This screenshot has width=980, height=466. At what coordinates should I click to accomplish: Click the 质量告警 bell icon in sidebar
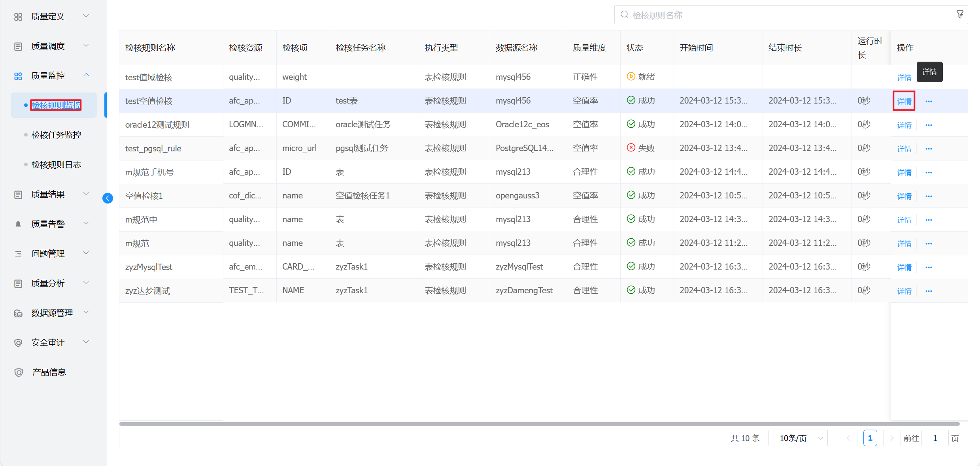coord(18,224)
